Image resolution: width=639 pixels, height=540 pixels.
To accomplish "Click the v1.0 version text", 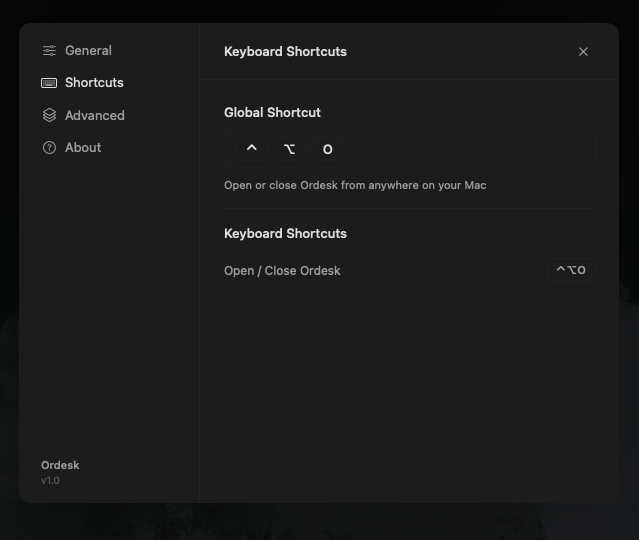I will [x=50, y=480].
